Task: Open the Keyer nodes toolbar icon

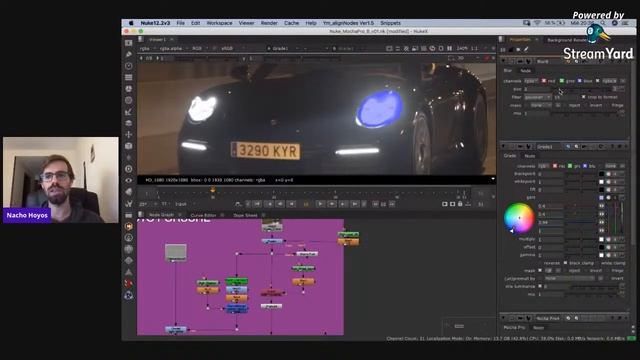Action: [x=129, y=111]
